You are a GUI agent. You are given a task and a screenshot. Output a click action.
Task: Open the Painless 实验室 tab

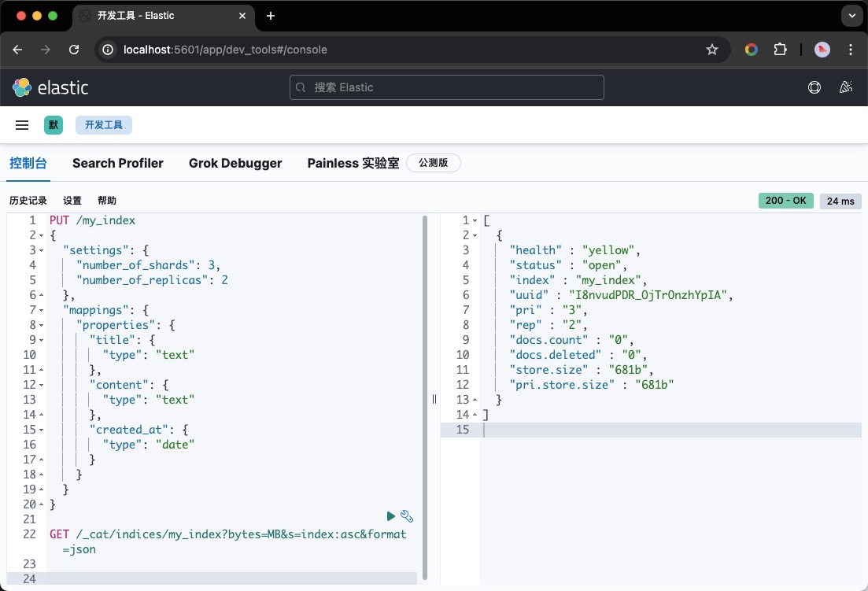[x=353, y=163]
